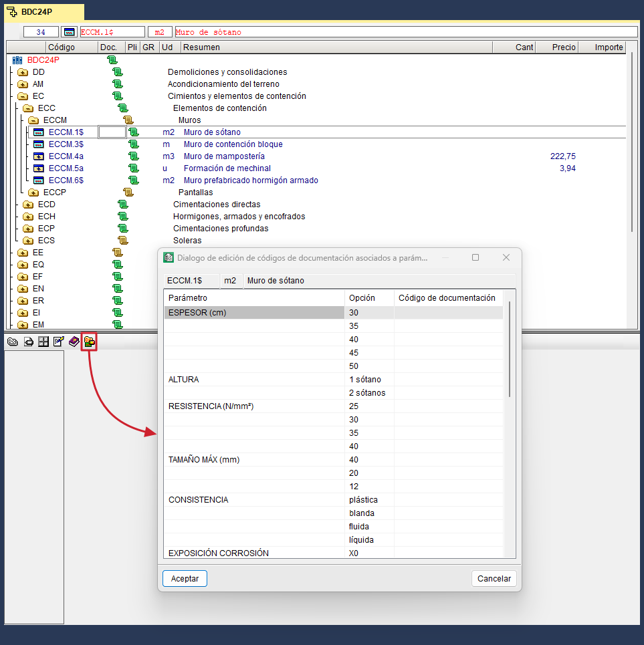Click the four-pane grid icon in the lower toolbar
This screenshot has width=644, height=645.
(x=43, y=342)
